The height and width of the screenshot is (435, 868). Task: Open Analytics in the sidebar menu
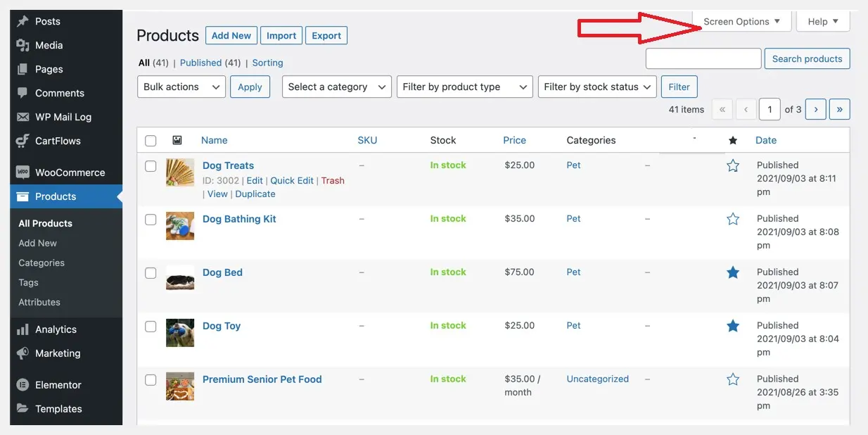click(56, 329)
